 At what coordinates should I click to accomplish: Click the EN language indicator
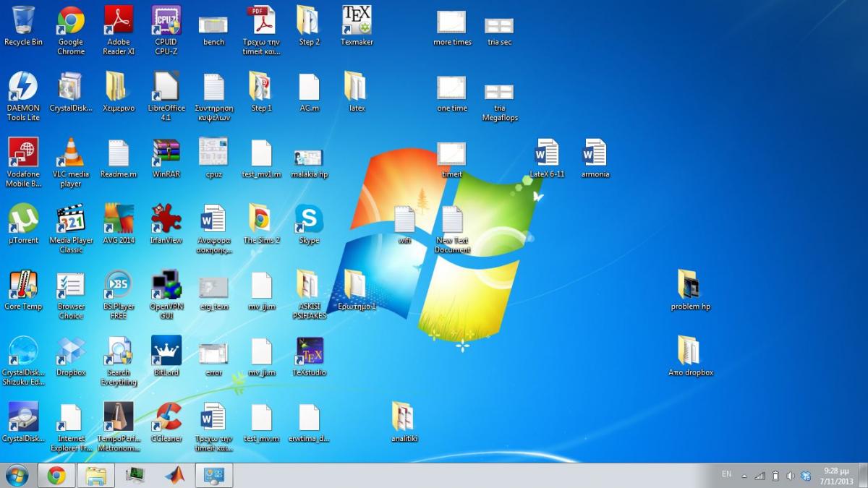coord(726,474)
